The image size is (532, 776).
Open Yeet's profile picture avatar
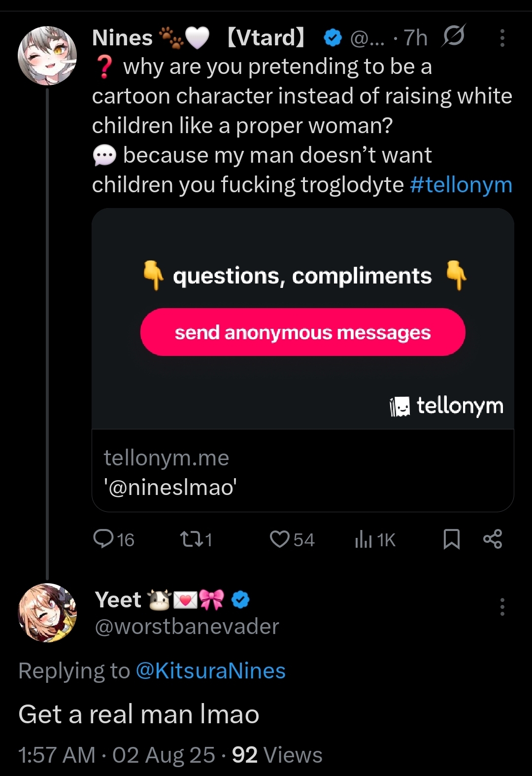click(47, 613)
